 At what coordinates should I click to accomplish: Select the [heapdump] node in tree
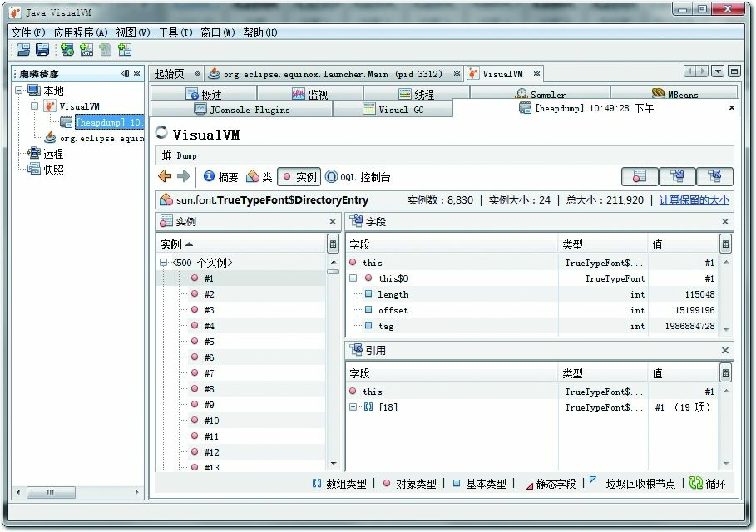tap(101, 122)
